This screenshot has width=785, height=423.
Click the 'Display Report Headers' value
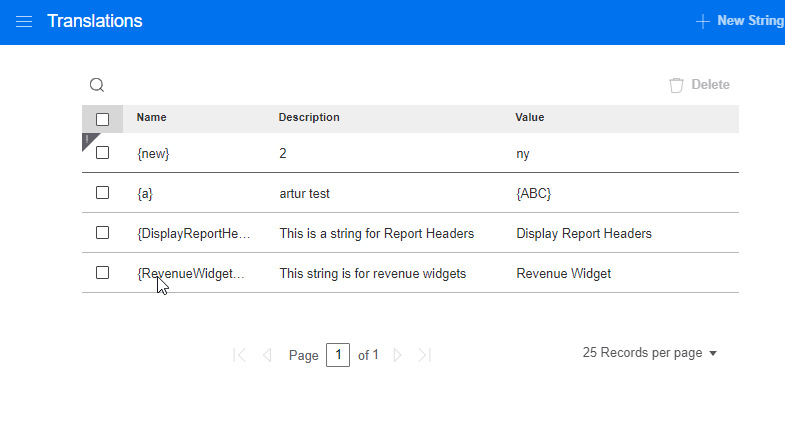(584, 234)
